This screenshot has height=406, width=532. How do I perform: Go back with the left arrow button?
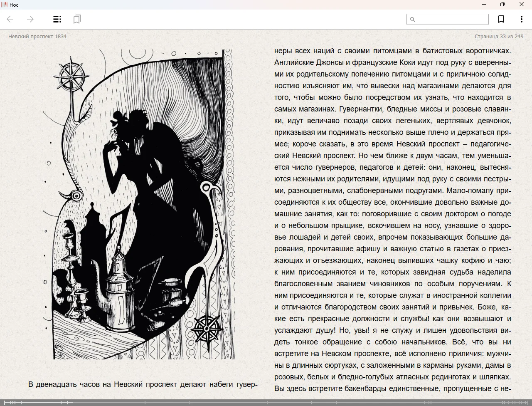coord(10,19)
